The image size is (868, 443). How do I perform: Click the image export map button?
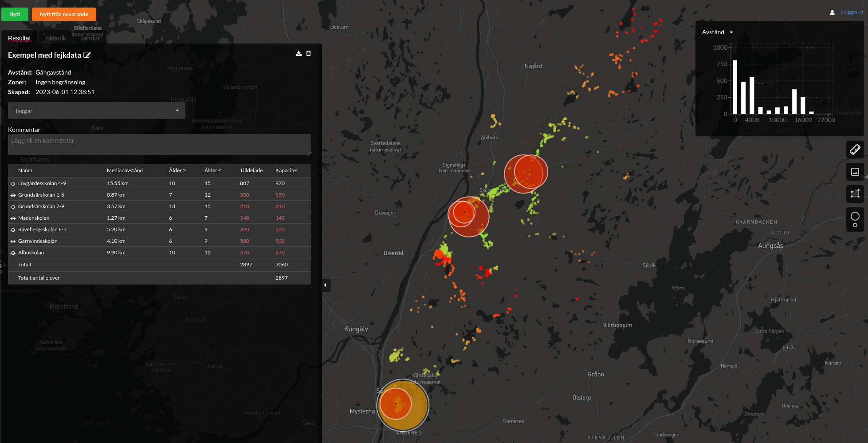click(855, 172)
